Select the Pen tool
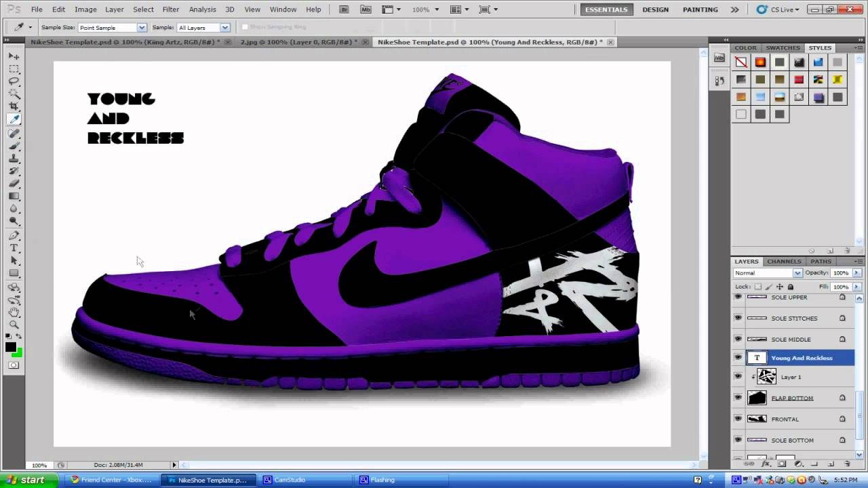868x488 pixels. pyautogui.click(x=14, y=235)
